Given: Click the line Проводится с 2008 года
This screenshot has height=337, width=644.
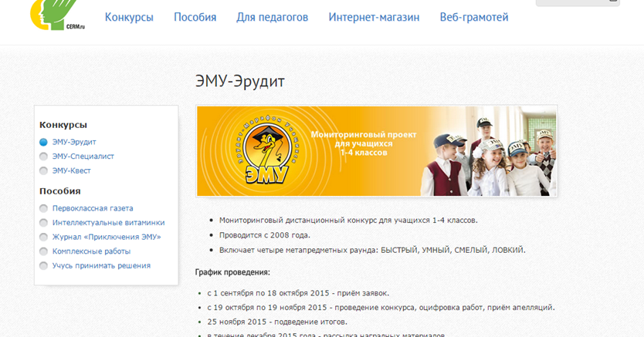Looking at the screenshot, I should pyautogui.click(x=265, y=235).
